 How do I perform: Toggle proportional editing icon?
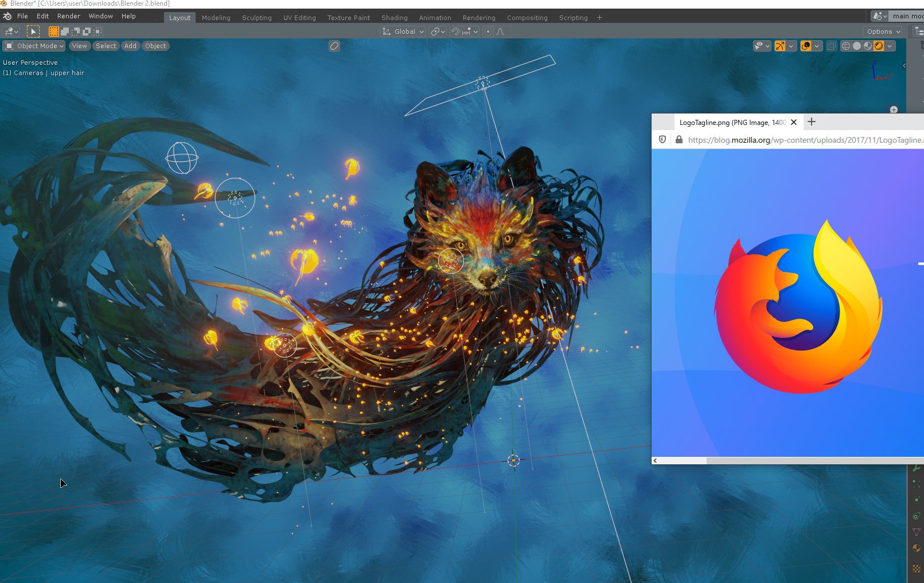pyautogui.click(x=488, y=32)
